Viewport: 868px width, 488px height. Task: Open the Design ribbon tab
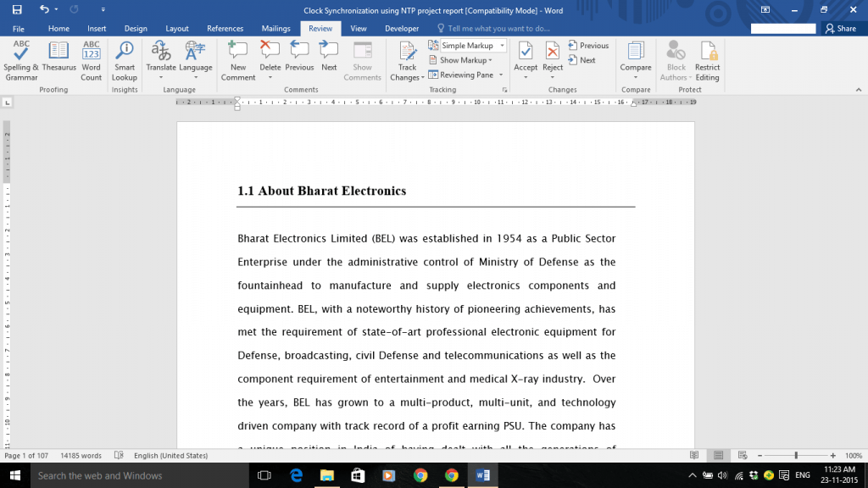tap(136, 28)
